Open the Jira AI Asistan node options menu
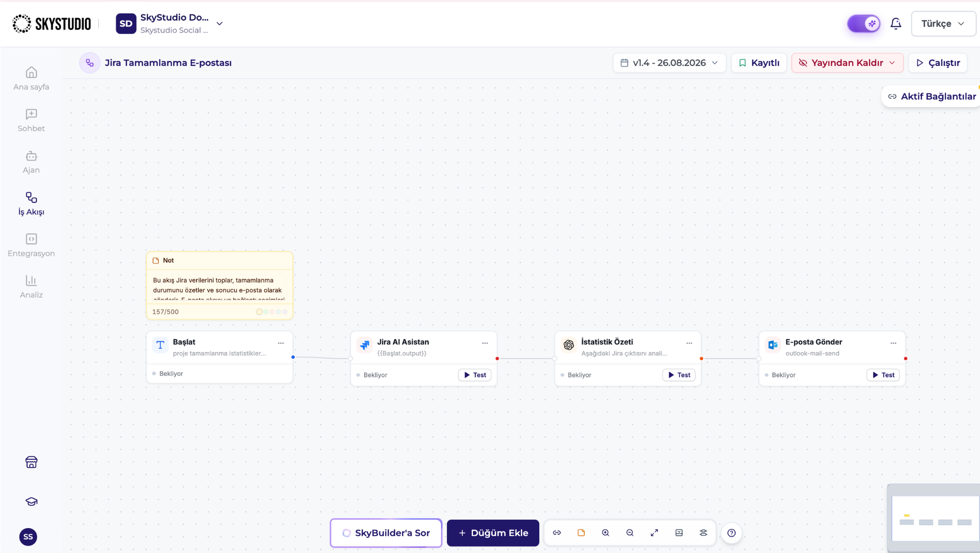 pyautogui.click(x=485, y=343)
